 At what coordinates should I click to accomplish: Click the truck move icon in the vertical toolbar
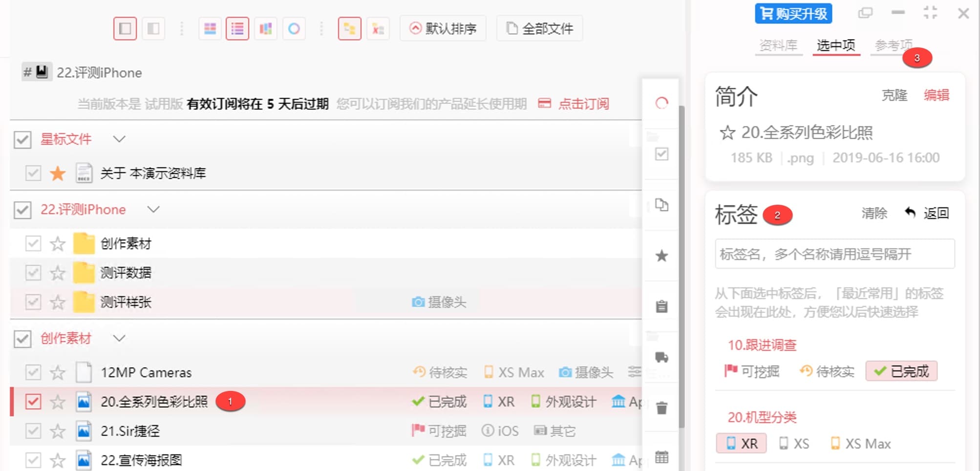[661, 357]
